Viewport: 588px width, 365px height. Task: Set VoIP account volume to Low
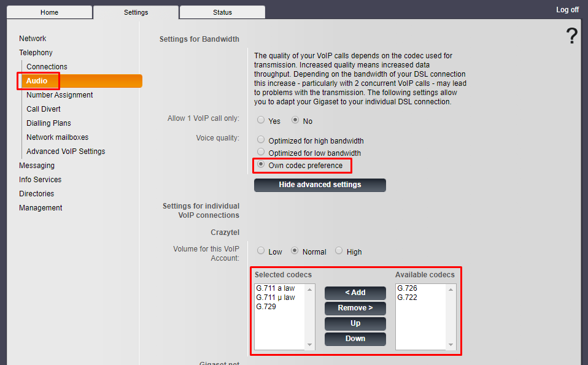click(x=261, y=251)
